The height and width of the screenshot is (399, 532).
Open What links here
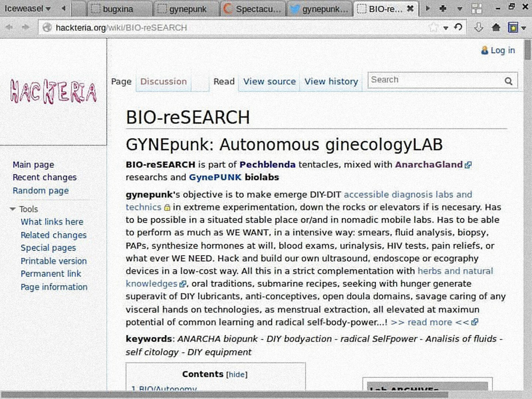coord(52,222)
